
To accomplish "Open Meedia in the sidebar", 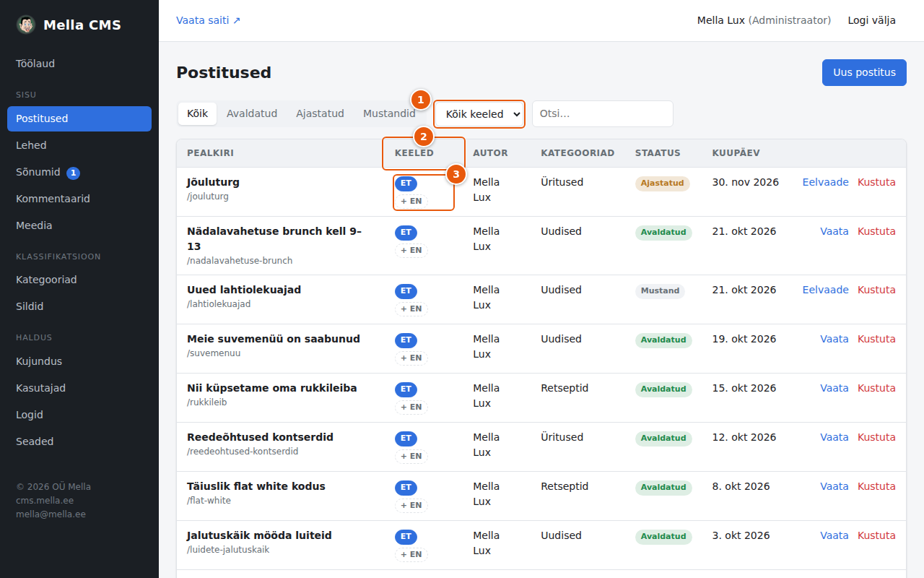I will pos(79,225).
